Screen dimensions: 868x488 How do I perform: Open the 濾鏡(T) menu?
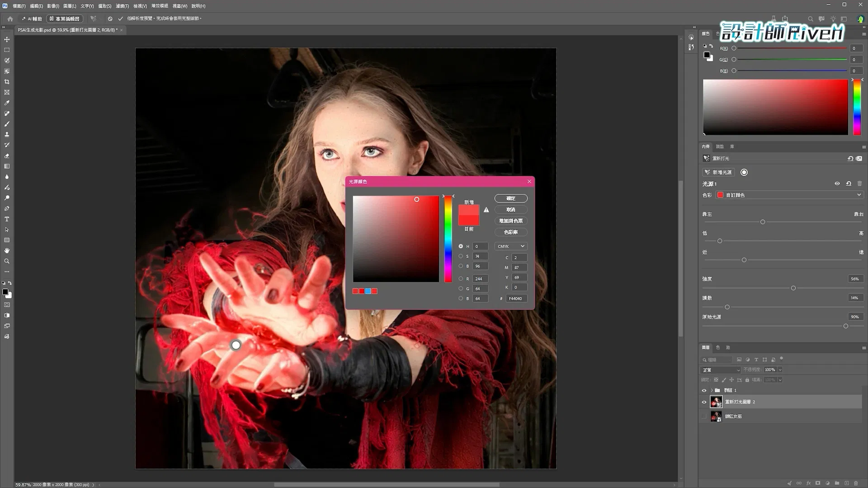[x=122, y=6]
